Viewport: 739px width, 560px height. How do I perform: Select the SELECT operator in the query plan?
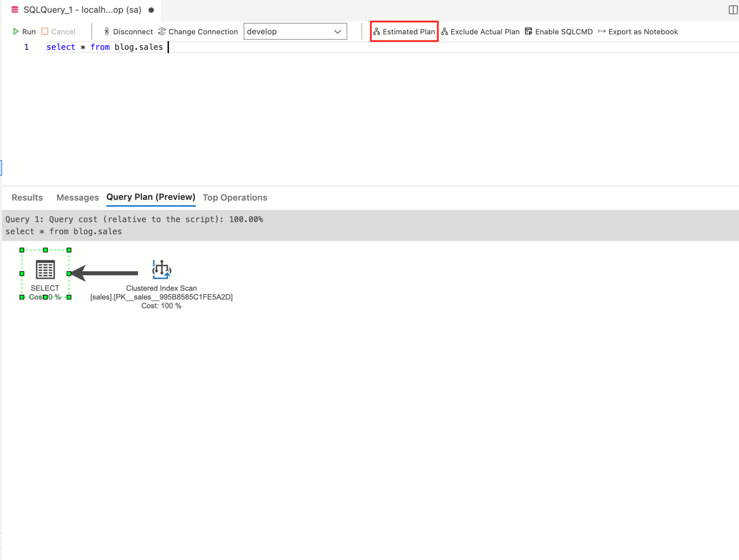45,269
